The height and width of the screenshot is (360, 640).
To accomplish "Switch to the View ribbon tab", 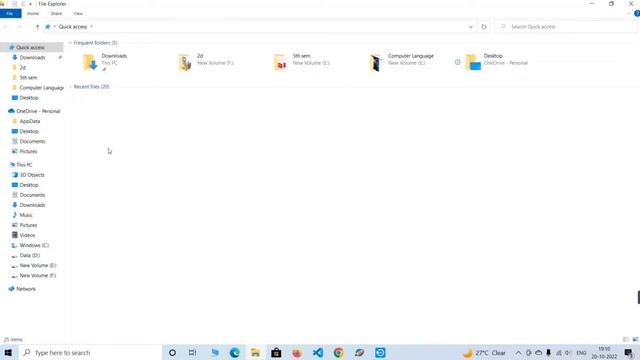I will [78, 13].
